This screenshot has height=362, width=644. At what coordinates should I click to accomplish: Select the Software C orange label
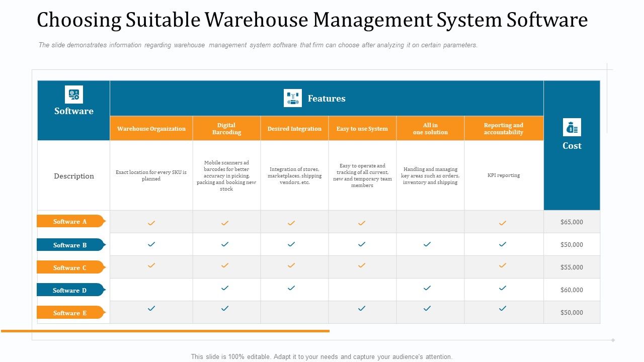(71, 267)
